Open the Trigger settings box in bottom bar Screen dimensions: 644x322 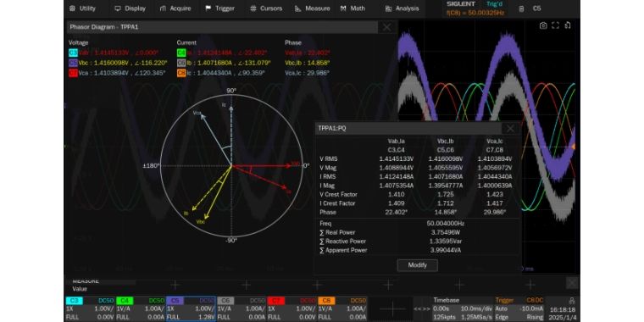pyautogui.click(x=520, y=308)
